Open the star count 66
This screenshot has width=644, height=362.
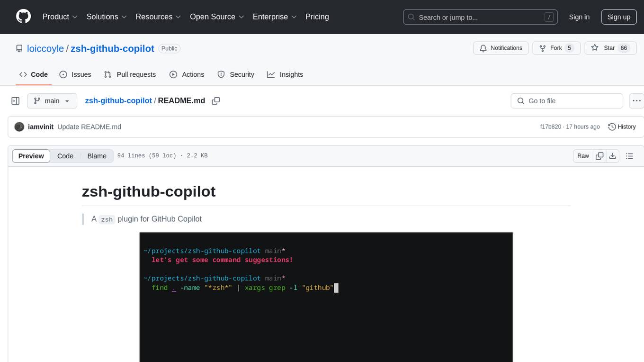[624, 48]
